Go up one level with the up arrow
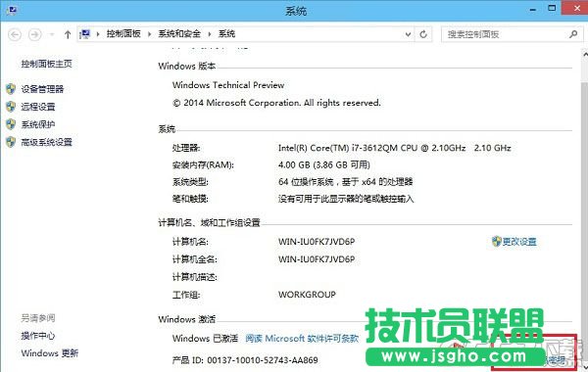Viewport: 588px width, 372px height. coord(68,34)
